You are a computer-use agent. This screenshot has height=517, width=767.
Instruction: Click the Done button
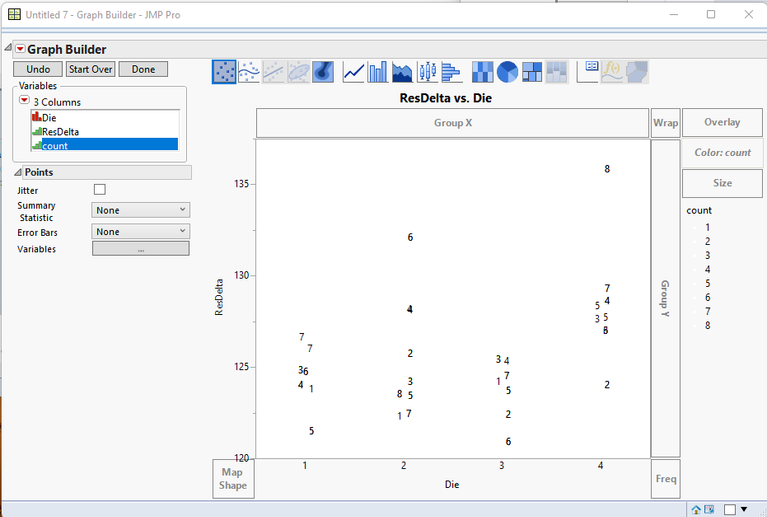pos(143,69)
